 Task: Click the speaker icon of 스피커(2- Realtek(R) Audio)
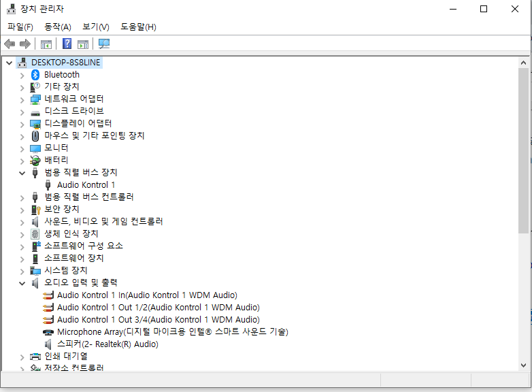coord(48,344)
